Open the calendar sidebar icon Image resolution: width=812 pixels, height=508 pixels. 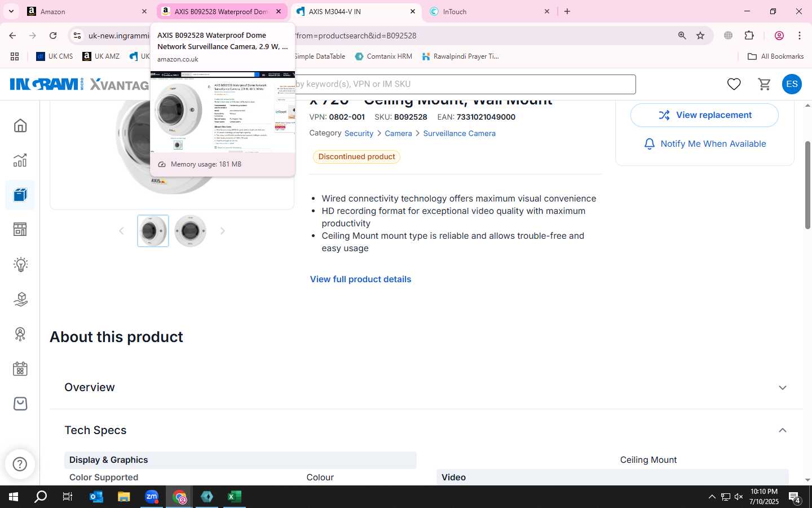[20, 369]
